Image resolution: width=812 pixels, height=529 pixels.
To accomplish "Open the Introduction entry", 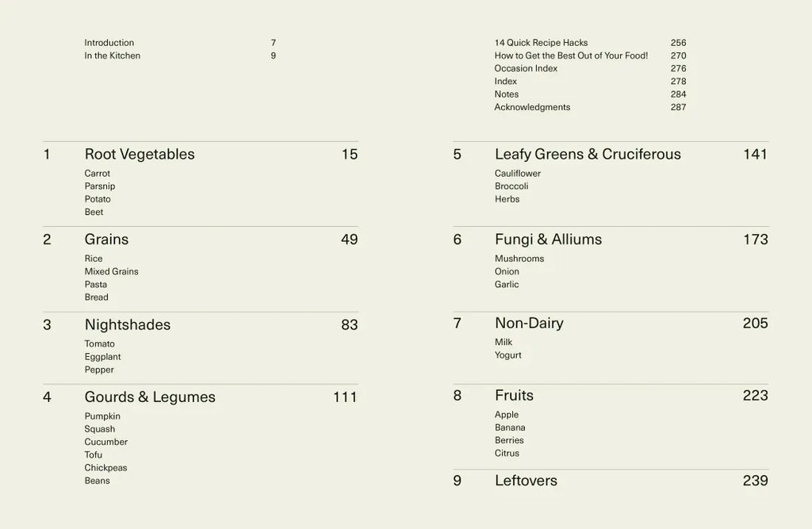I will coord(109,43).
